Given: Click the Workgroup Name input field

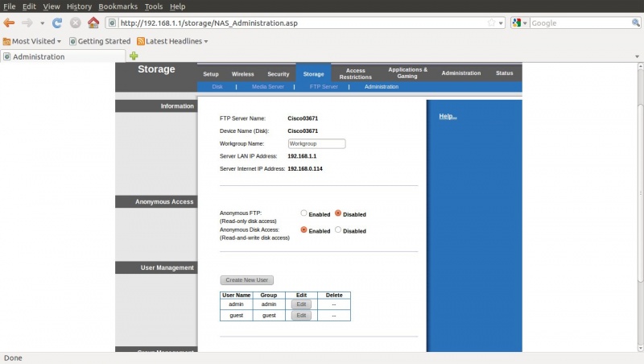Looking at the screenshot, I should coord(316,143).
